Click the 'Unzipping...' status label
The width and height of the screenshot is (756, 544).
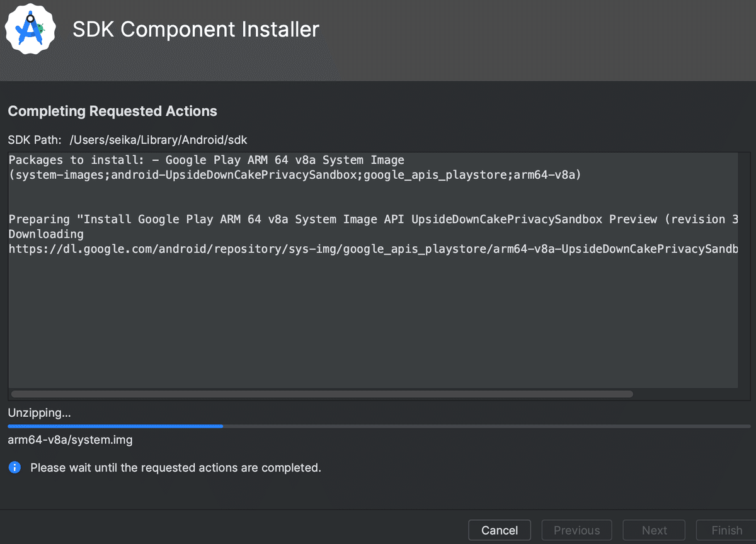39,413
